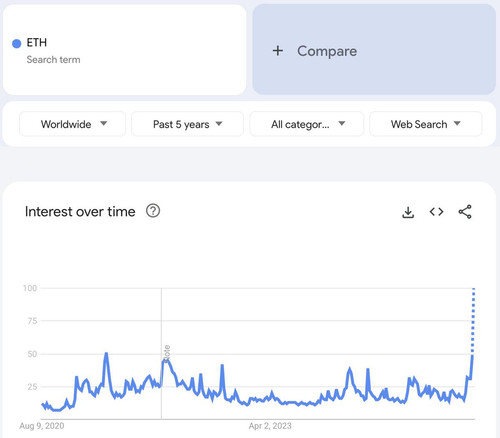Click the Interest over time heading
Image resolution: width=500 pixels, height=438 pixels.
pyautogui.click(x=80, y=212)
